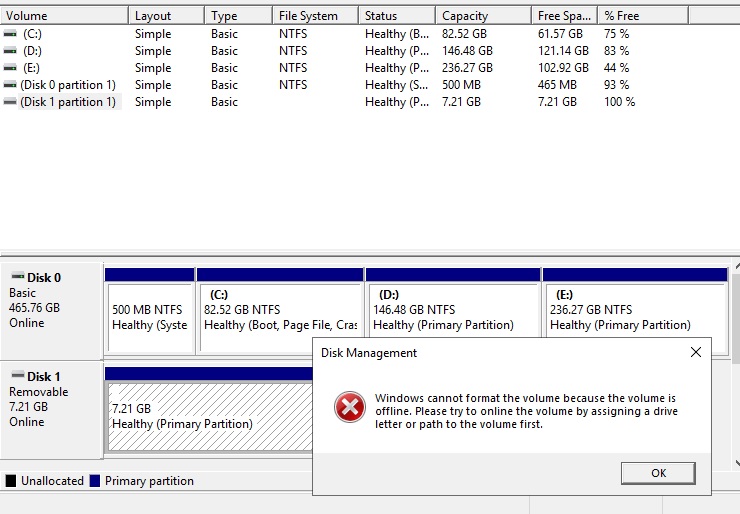Click the drive icon next to Disk 1 partition 1
The width and height of the screenshot is (740, 514).
tap(10, 102)
